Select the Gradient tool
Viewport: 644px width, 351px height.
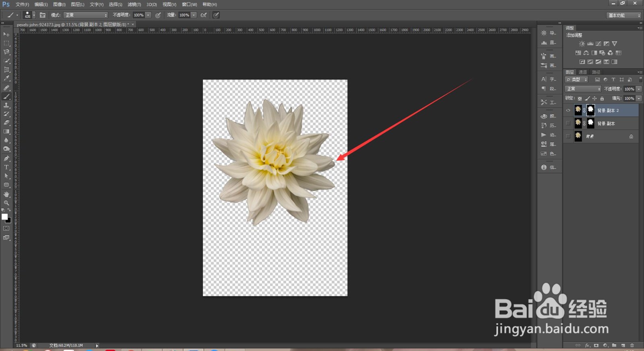[6, 131]
